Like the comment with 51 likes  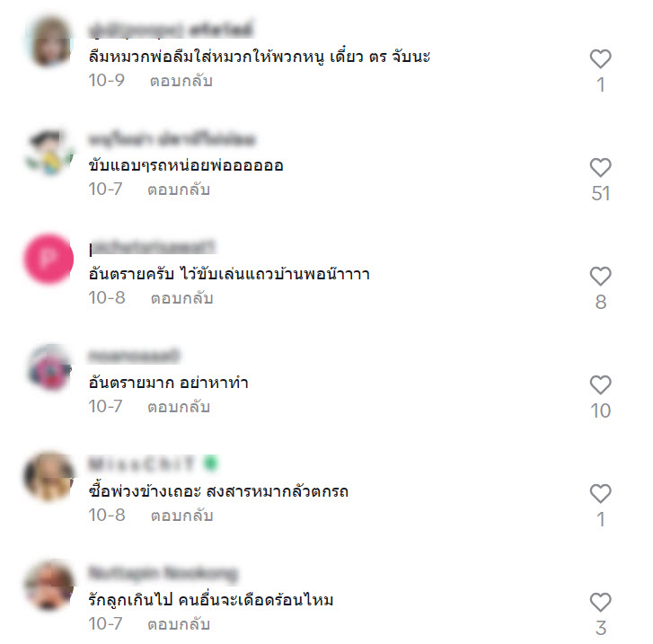(x=600, y=167)
